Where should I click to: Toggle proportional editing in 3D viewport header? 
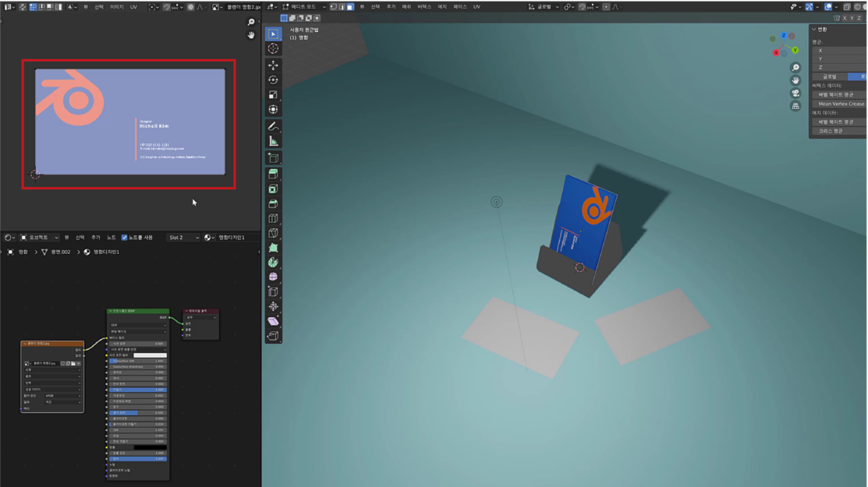click(607, 7)
